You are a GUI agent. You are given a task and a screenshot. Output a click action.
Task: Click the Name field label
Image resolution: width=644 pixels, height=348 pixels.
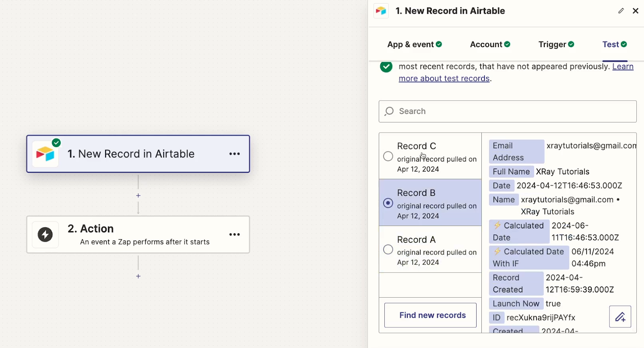504,200
